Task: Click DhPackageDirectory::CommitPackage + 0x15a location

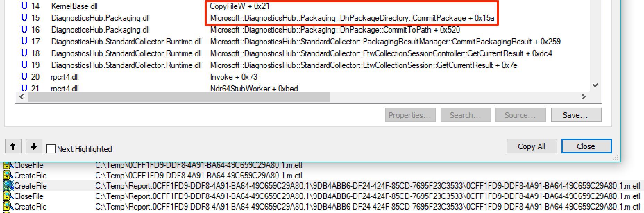Action: [352, 18]
